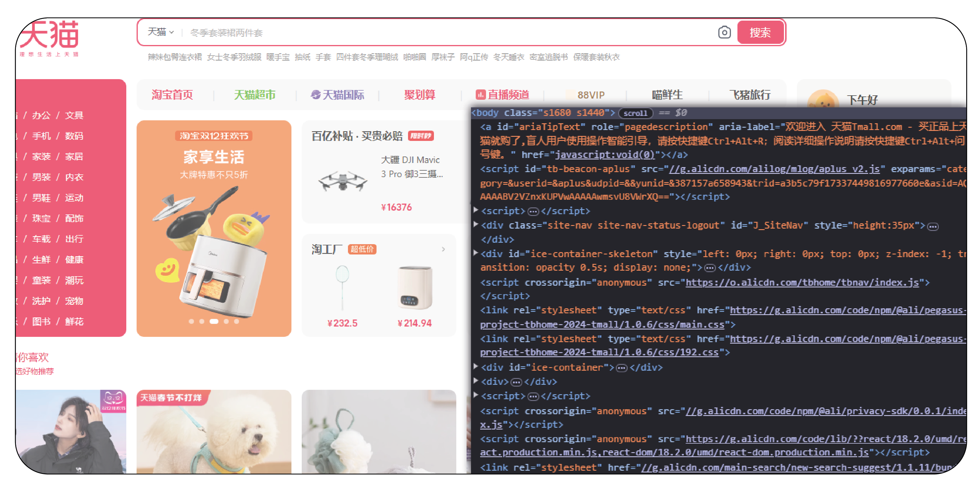Expand the ice-container div node

point(475,367)
